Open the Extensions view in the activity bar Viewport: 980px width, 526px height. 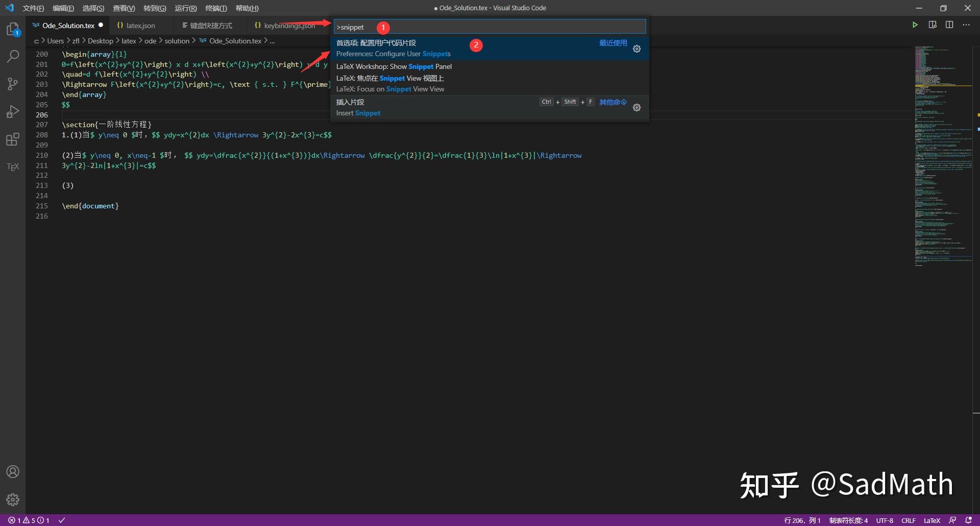pyautogui.click(x=13, y=139)
